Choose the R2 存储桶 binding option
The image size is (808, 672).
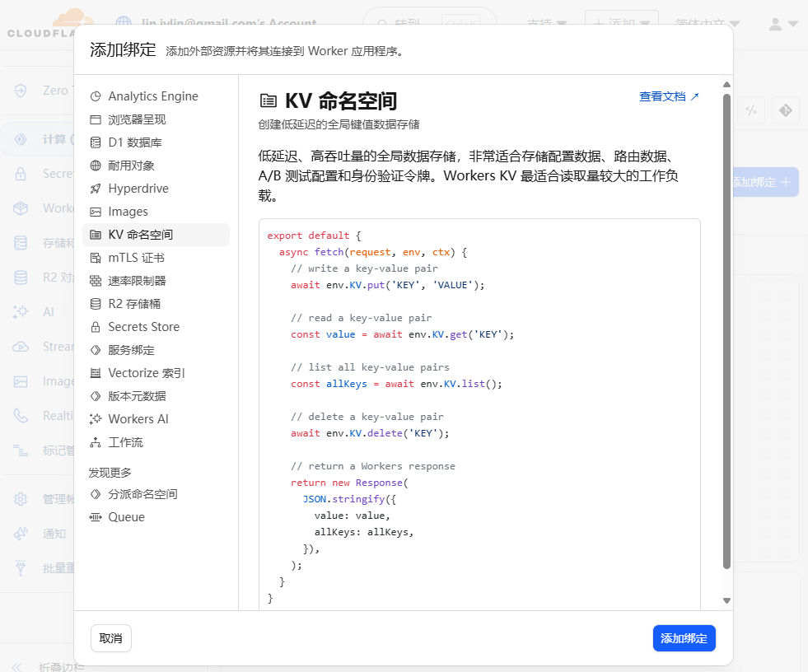point(156,304)
